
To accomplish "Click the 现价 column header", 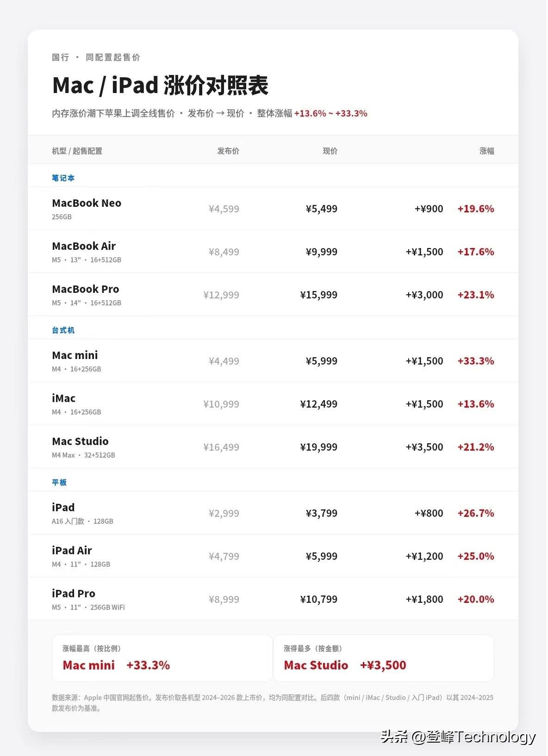I will tap(330, 151).
